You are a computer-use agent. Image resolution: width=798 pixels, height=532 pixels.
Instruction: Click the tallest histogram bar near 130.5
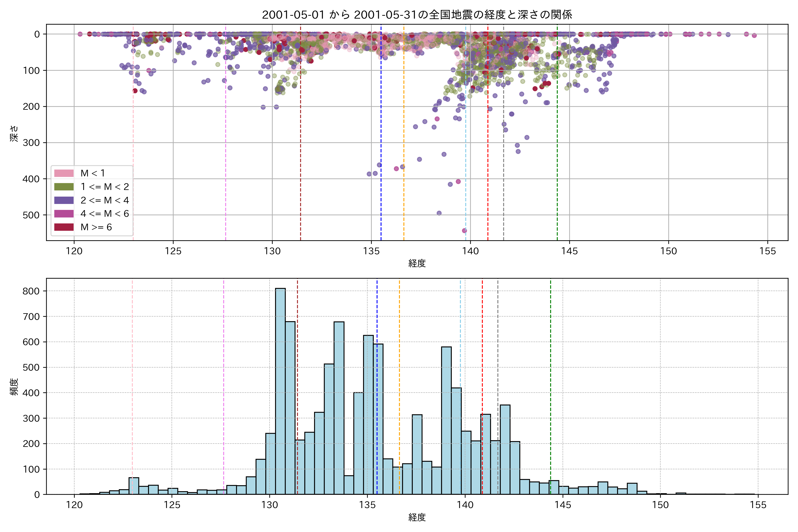[280, 390]
